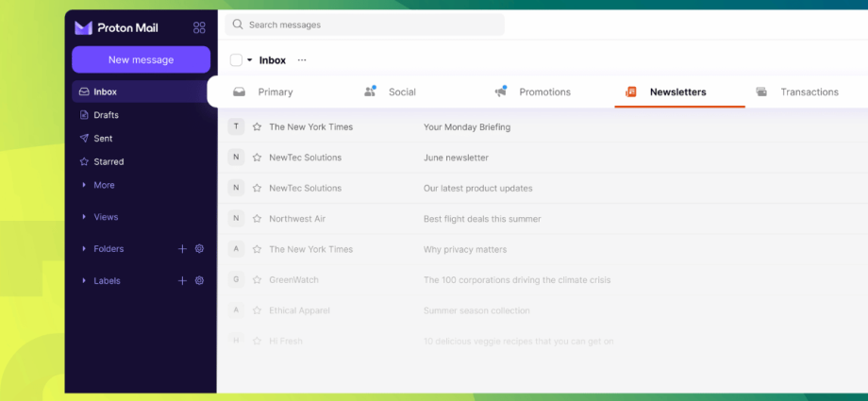The width and height of the screenshot is (868, 401).
Task: Open the Proton apps grid switcher
Action: pyautogui.click(x=199, y=27)
